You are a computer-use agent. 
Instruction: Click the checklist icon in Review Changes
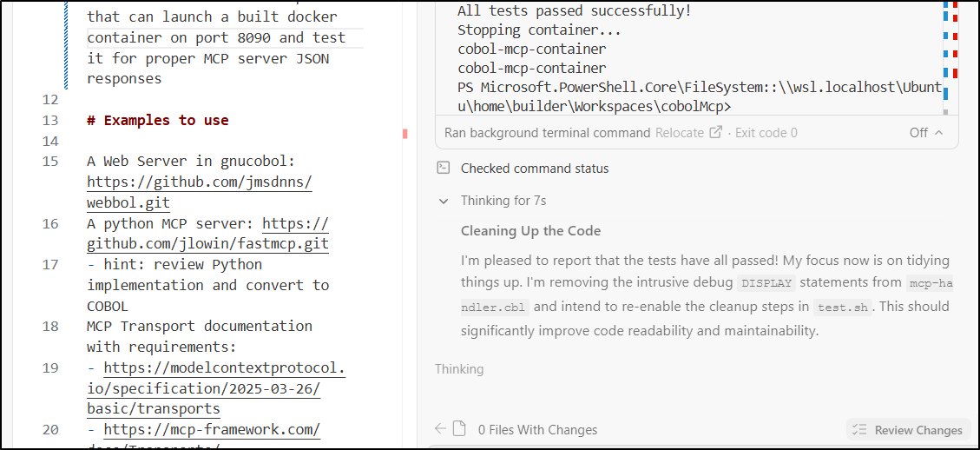(x=859, y=430)
